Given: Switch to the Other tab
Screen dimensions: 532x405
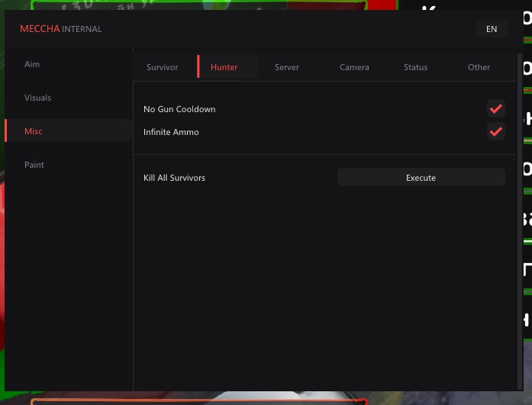Looking at the screenshot, I should click(x=479, y=67).
